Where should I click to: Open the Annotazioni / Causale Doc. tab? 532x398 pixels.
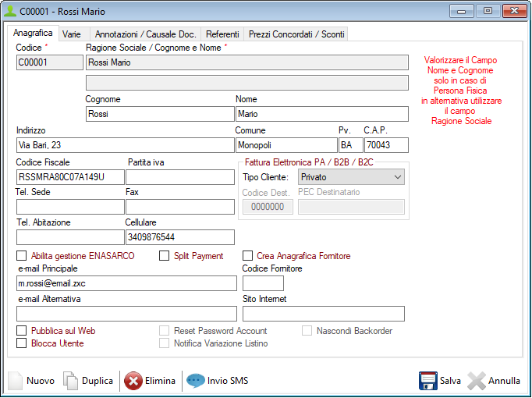pyautogui.click(x=144, y=34)
